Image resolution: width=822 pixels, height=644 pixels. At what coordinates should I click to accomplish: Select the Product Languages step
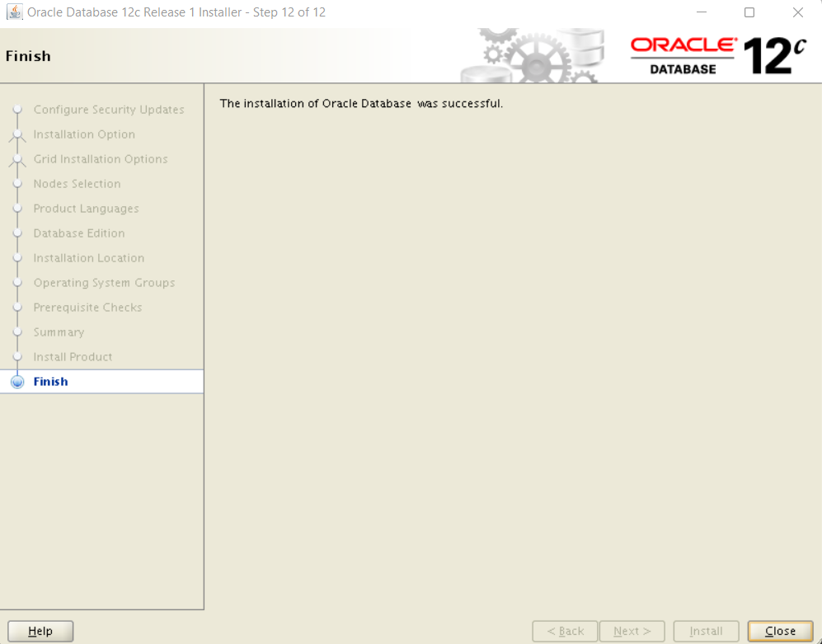pos(86,208)
